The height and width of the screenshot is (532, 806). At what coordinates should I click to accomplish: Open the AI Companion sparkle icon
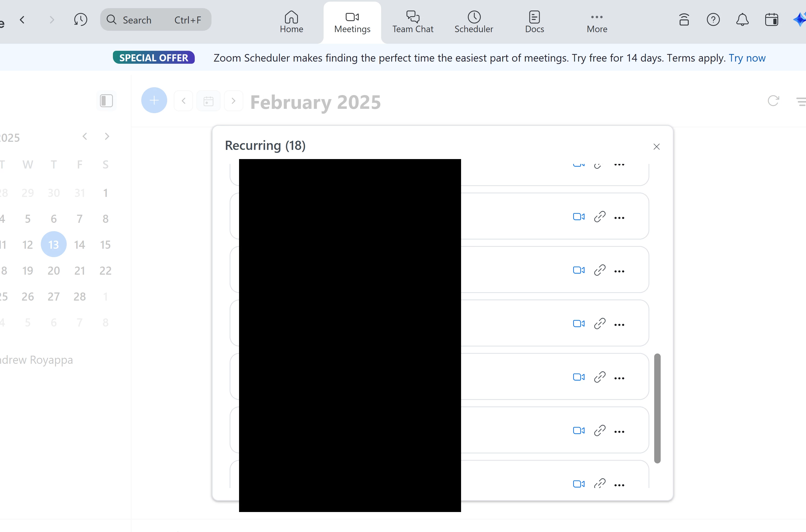(800, 20)
